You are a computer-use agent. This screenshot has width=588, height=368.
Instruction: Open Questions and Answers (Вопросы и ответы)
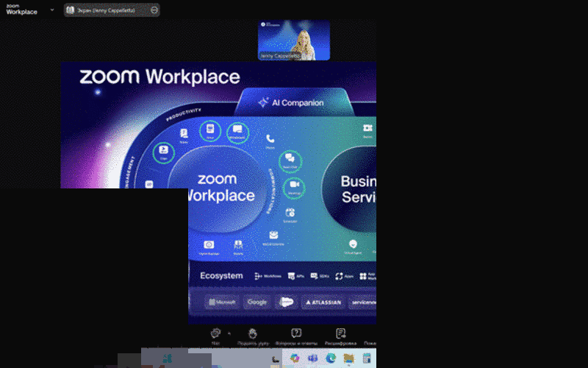[x=296, y=336]
